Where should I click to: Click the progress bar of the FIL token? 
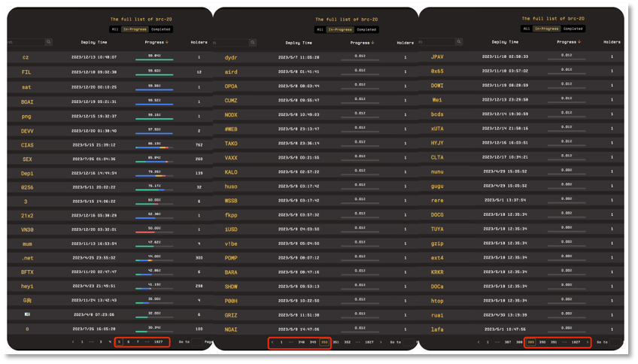(154, 74)
